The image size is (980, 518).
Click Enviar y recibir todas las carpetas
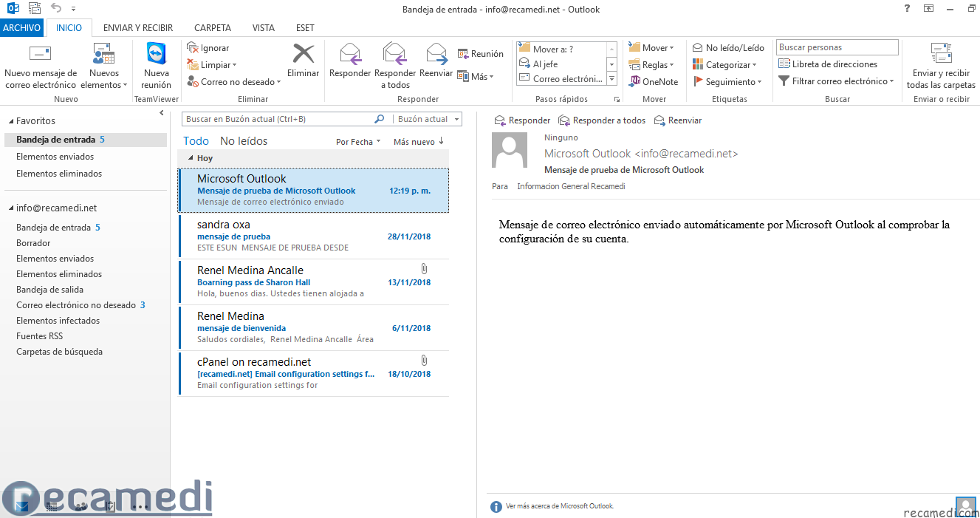941,65
